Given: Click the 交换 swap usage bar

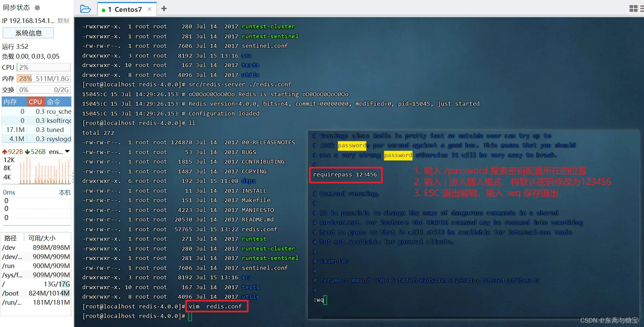Looking at the screenshot, I should 44,90.
